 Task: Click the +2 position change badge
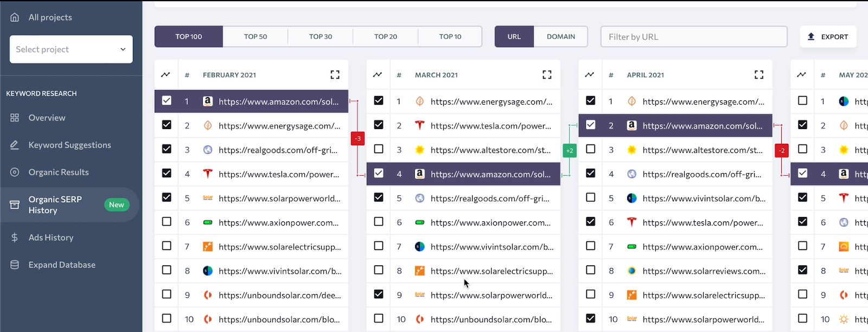click(570, 150)
